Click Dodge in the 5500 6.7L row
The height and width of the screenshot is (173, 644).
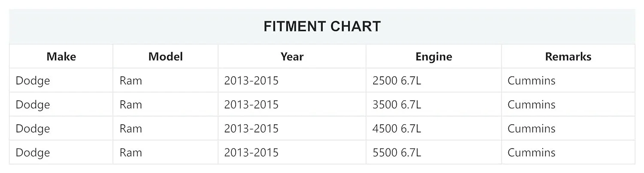coord(33,152)
